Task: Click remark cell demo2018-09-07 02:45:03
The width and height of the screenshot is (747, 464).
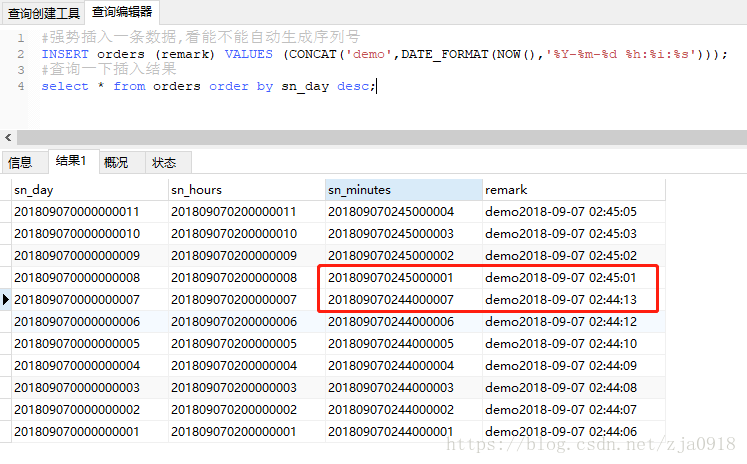Action: 574,234
